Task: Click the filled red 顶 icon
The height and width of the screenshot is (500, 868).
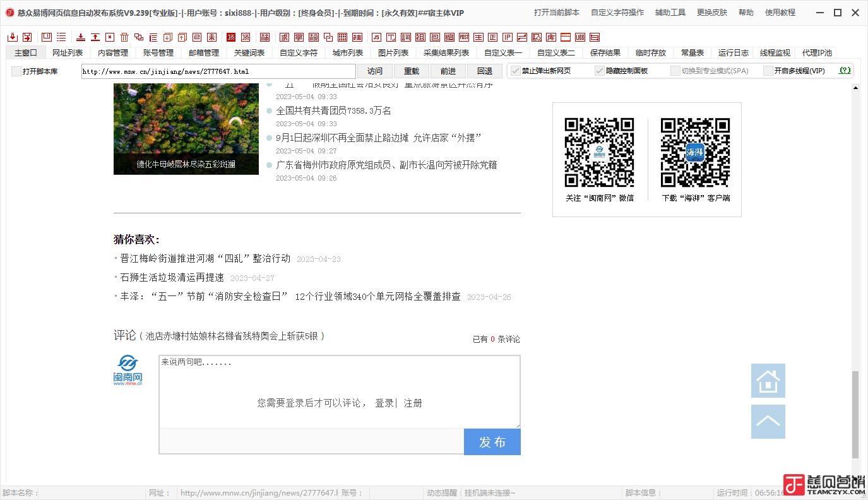Action: pos(230,37)
